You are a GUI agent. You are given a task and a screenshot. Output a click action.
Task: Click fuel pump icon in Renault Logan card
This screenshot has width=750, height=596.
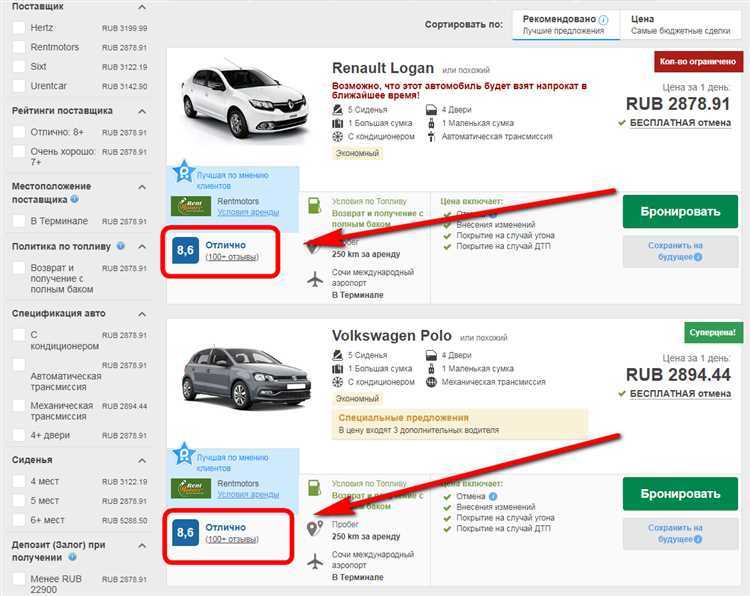(314, 206)
